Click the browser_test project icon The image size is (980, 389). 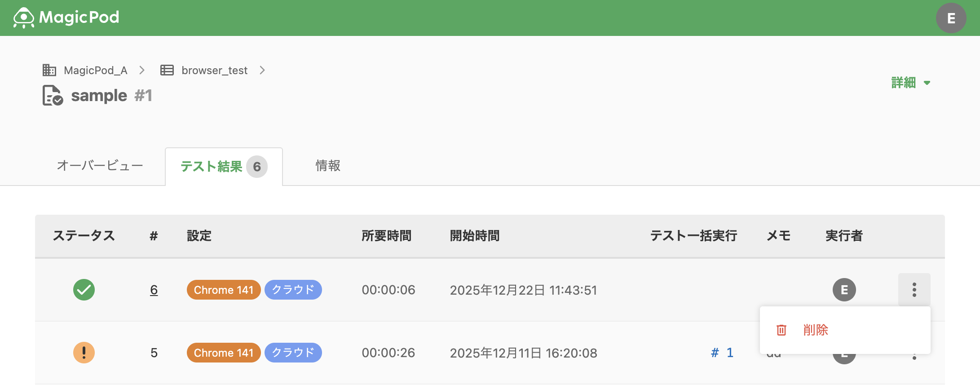click(167, 70)
